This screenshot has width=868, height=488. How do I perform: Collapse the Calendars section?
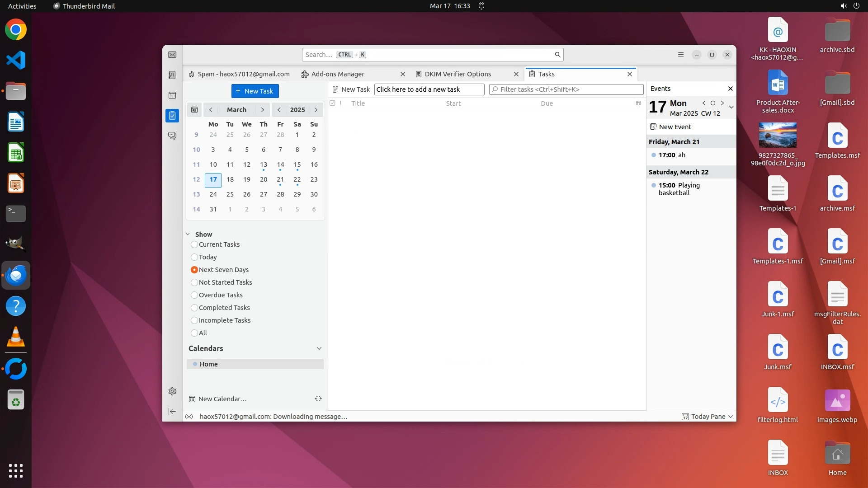point(319,348)
